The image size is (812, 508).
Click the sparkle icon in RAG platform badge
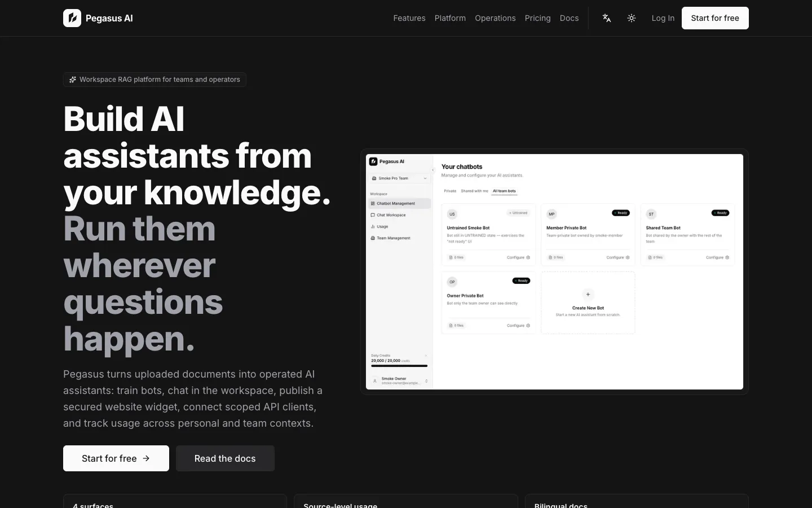[x=73, y=80]
